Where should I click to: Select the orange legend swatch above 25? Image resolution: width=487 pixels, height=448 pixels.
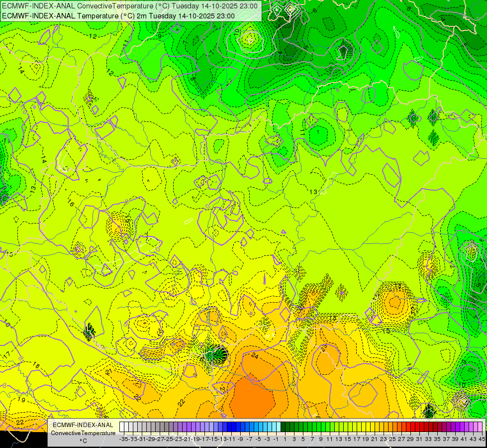[x=390, y=427]
